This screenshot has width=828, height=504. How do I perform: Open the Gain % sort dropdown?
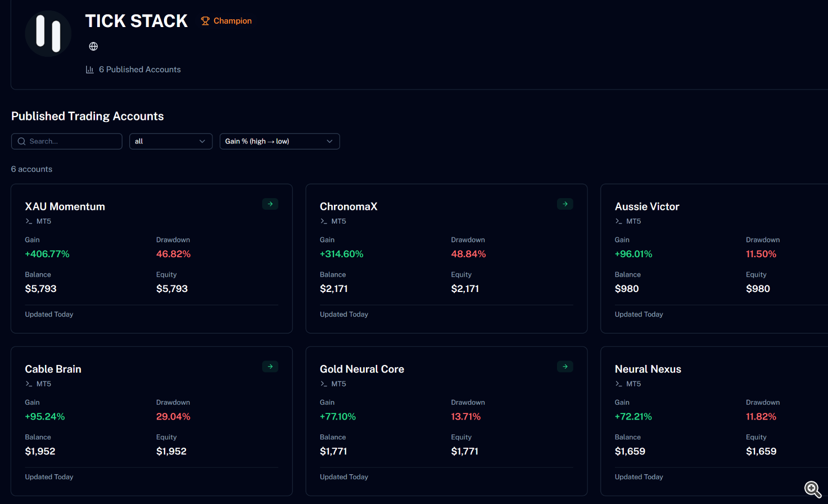(x=279, y=141)
